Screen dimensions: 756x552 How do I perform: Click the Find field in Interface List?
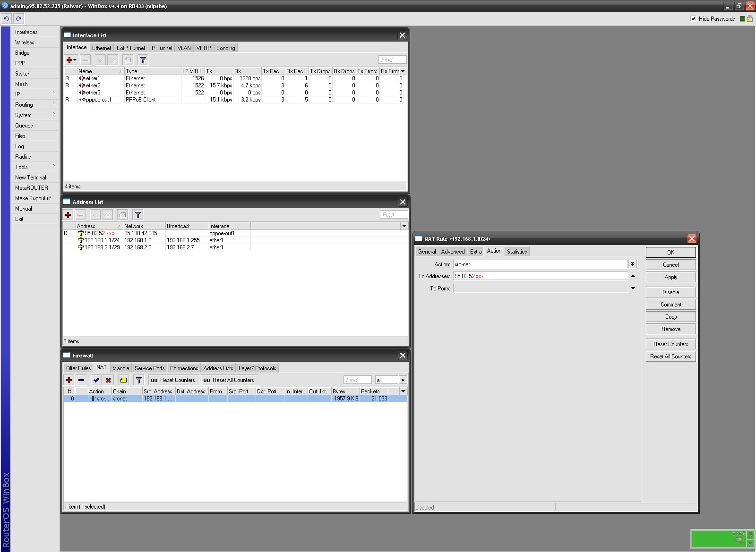coord(392,60)
